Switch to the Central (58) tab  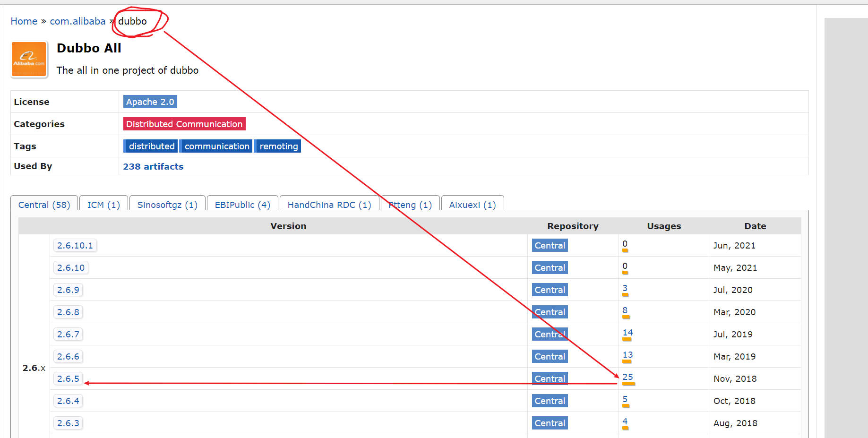click(44, 205)
